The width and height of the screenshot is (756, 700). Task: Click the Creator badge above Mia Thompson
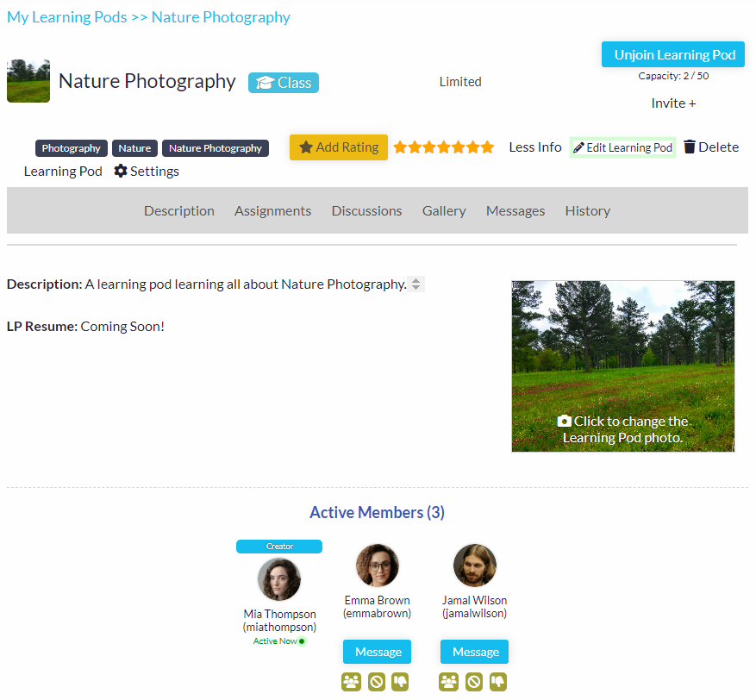(x=279, y=547)
